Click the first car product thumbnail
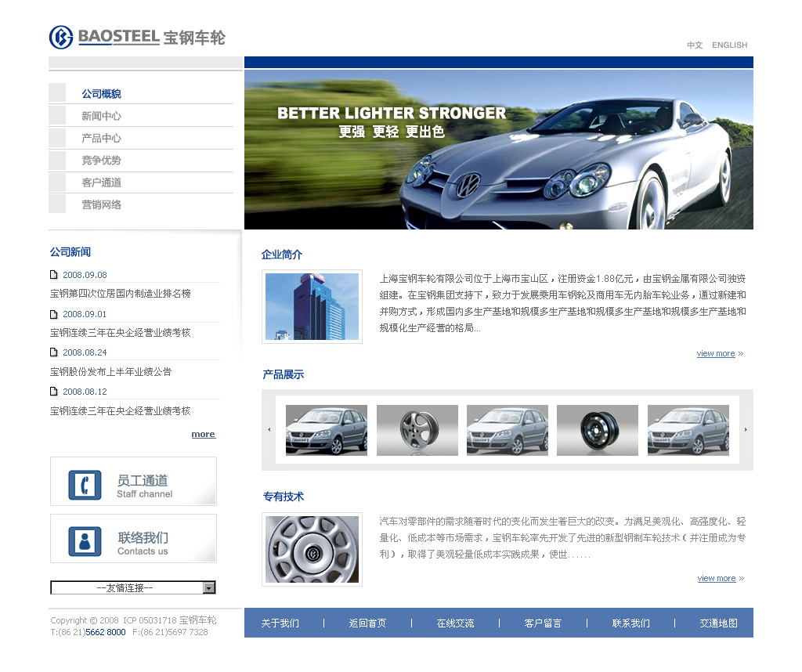The height and width of the screenshot is (672, 802). click(327, 430)
